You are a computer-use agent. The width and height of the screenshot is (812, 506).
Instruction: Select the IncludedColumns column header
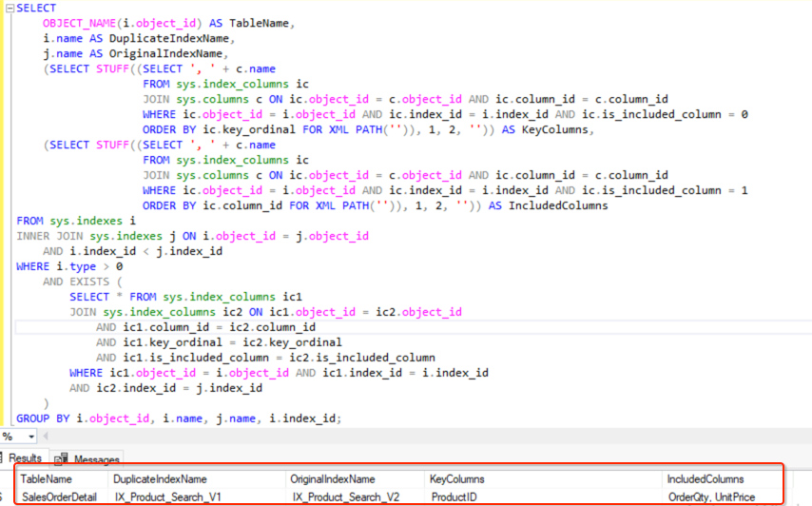[722, 479]
